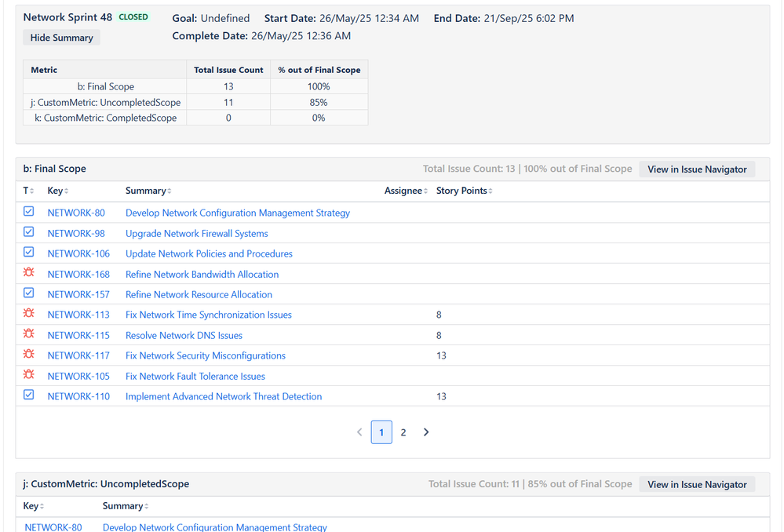Click the task icon for NETWORK-98
This screenshot has height=532, width=784.
point(29,232)
